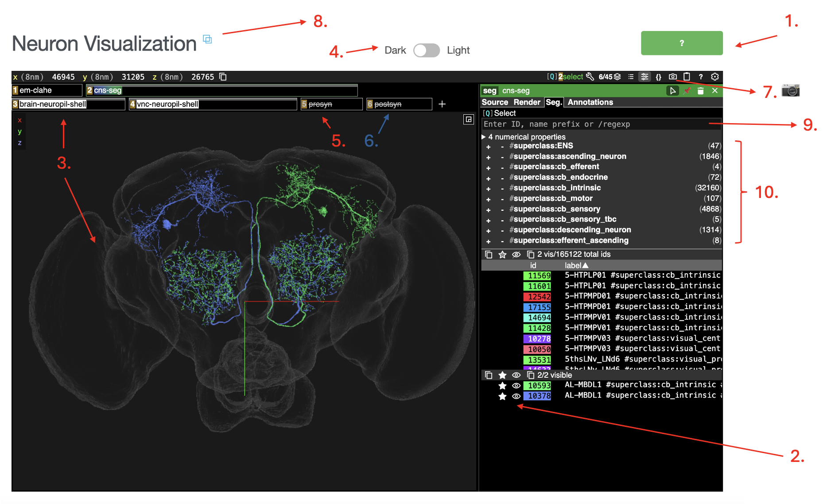This screenshot has width=823, height=504.
Task: Copy visible IDs next to '2 vis/165122 total ids'
Action: 530,254
